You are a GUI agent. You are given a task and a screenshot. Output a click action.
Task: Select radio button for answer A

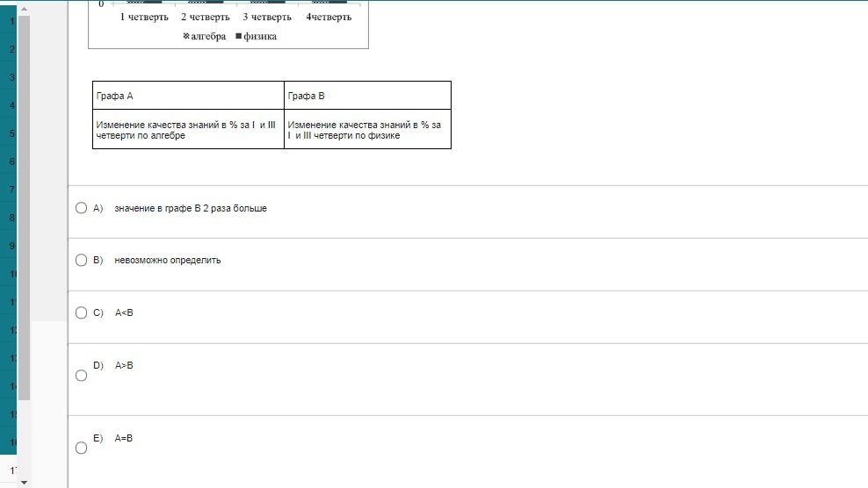pos(81,208)
